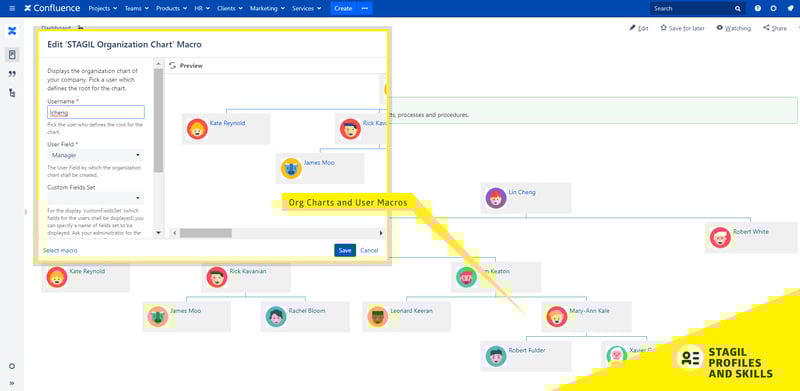Open the Marketing menu

click(x=267, y=8)
